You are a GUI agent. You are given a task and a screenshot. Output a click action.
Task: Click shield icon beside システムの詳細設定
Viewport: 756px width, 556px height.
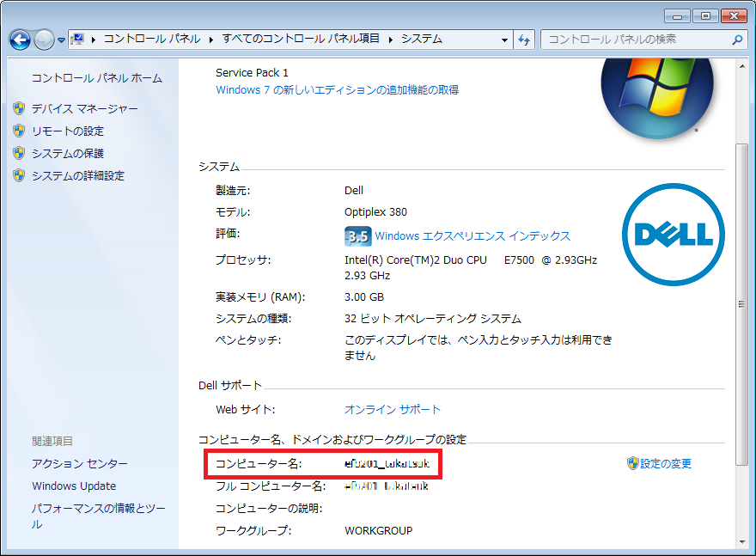[19, 175]
